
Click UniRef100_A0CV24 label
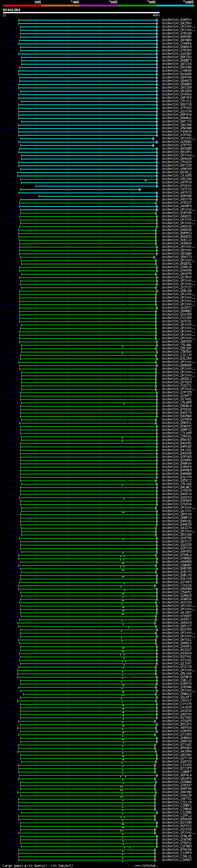pyautogui.click(x=176, y=602)
